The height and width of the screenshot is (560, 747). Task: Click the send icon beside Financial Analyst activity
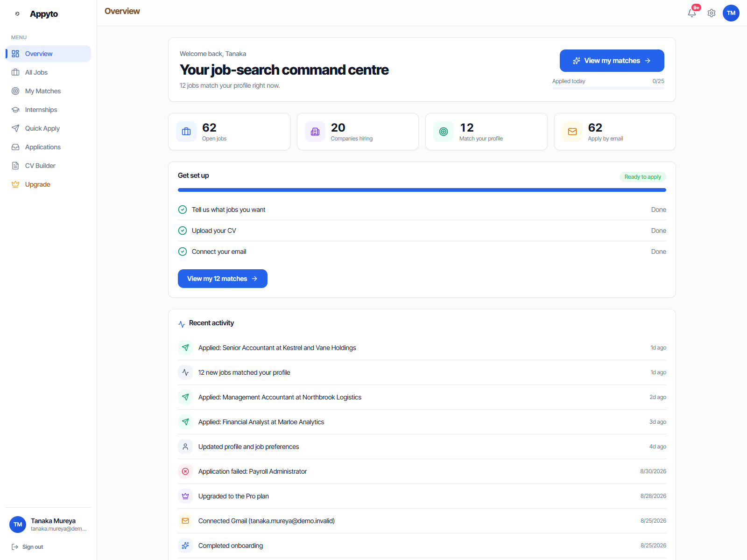point(185,422)
